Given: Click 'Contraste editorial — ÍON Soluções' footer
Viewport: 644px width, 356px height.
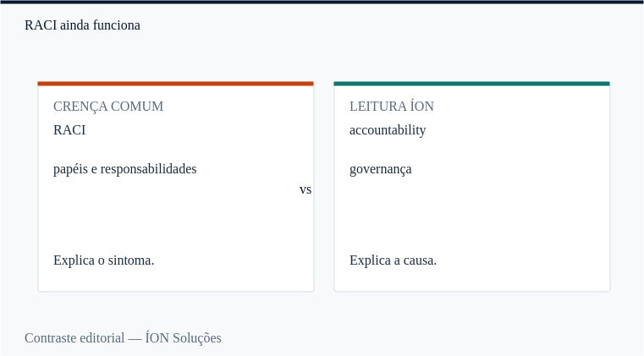Looking at the screenshot, I should point(123,338).
